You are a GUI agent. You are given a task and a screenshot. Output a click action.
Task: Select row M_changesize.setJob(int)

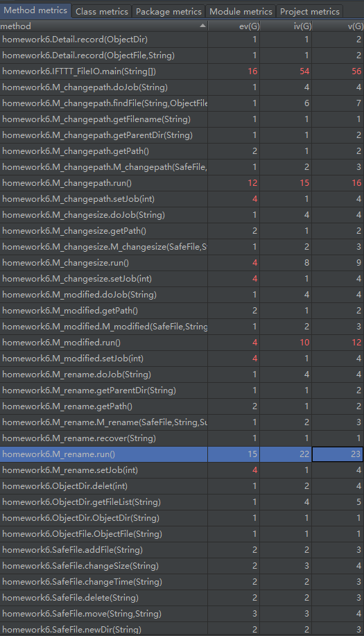point(182,279)
